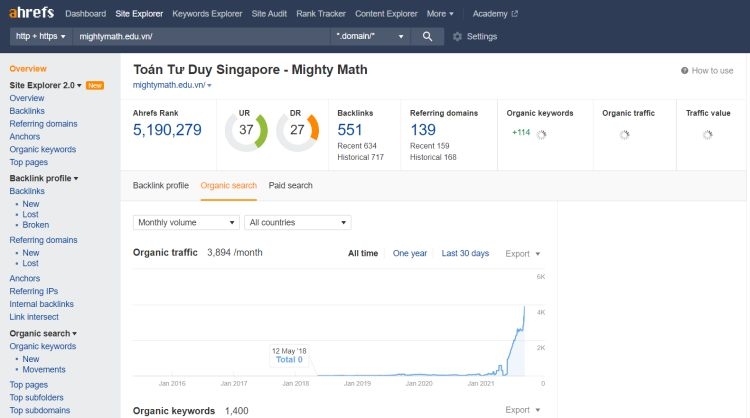
Task: Click the search magnifier icon
Action: [427, 36]
